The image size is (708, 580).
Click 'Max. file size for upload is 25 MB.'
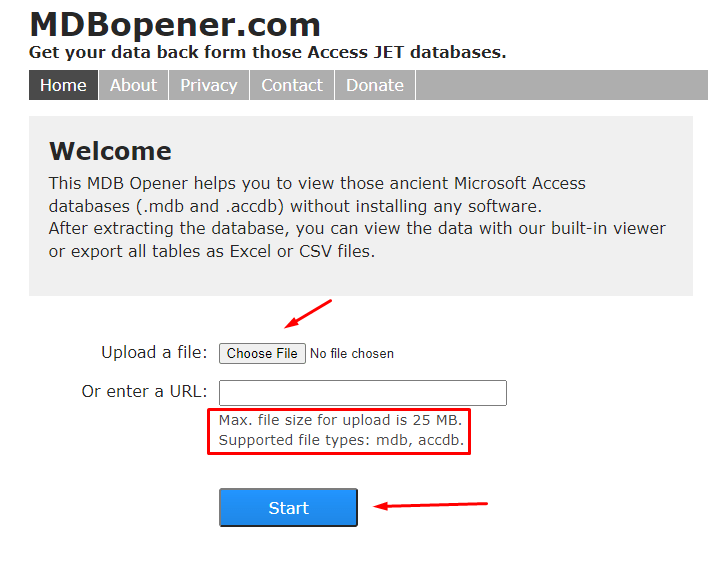pos(340,420)
